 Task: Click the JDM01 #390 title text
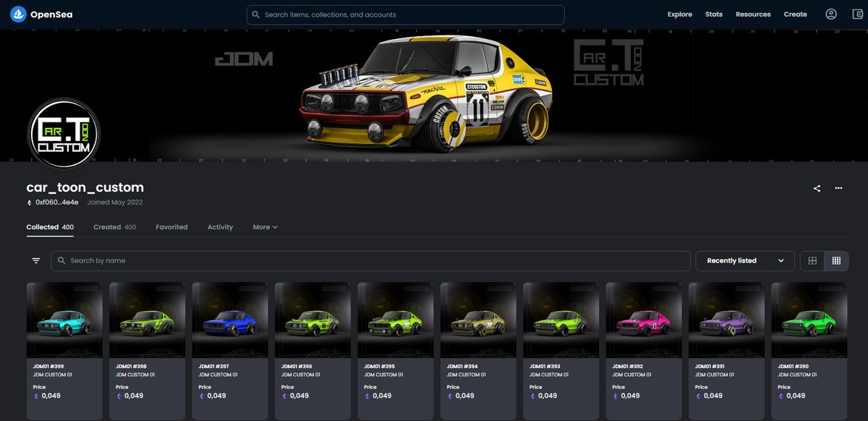tap(793, 367)
